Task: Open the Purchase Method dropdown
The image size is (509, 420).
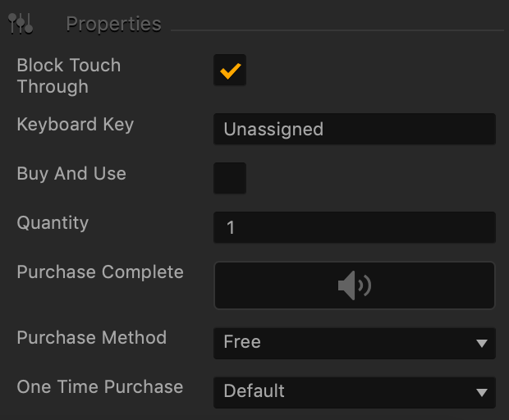Action: 355,343
